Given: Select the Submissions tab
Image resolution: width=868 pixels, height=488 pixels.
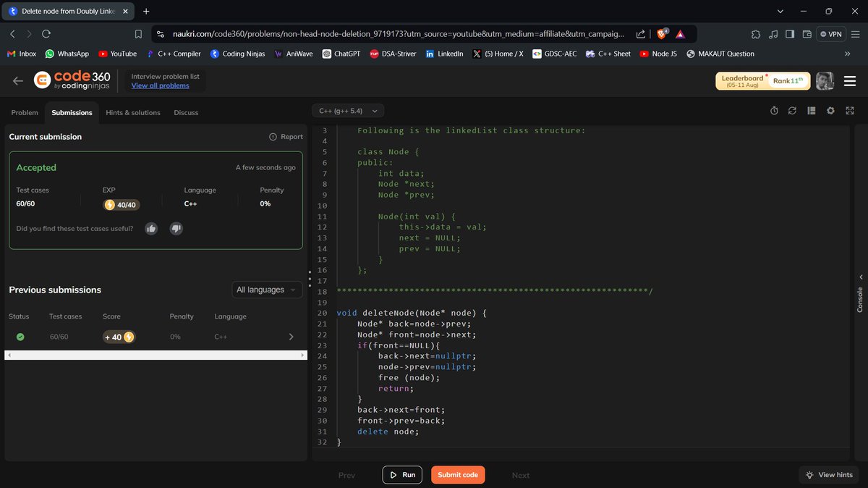Looking at the screenshot, I should click(x=72, y=112).
